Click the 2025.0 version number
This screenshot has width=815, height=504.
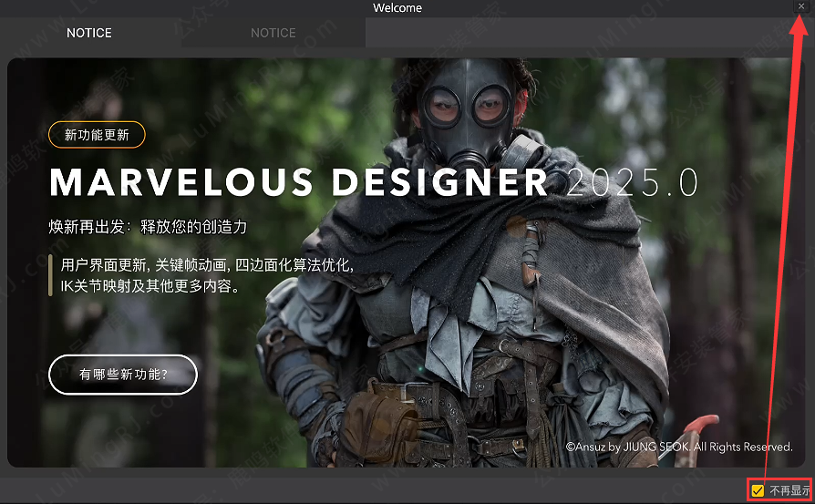[632, 183]
